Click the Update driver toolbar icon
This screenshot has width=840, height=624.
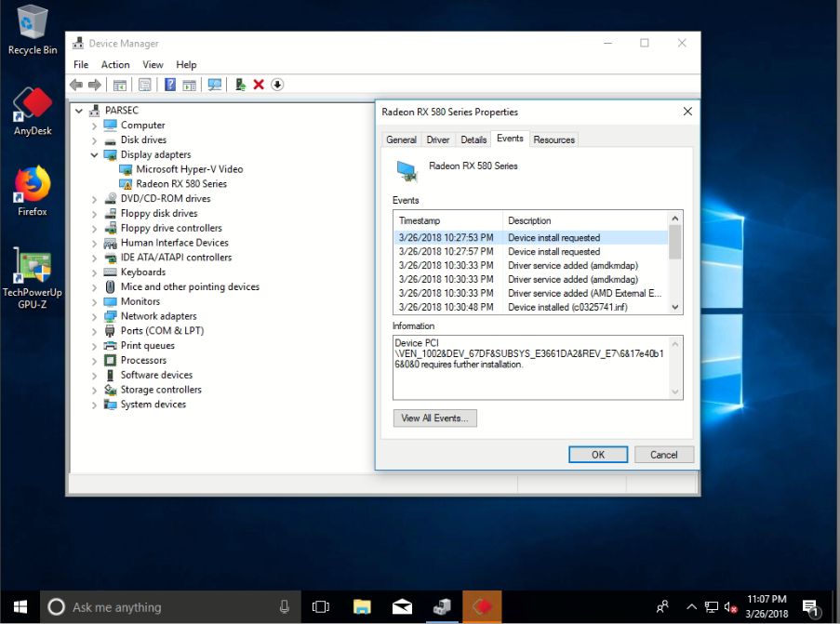click(x=241, y=85)
